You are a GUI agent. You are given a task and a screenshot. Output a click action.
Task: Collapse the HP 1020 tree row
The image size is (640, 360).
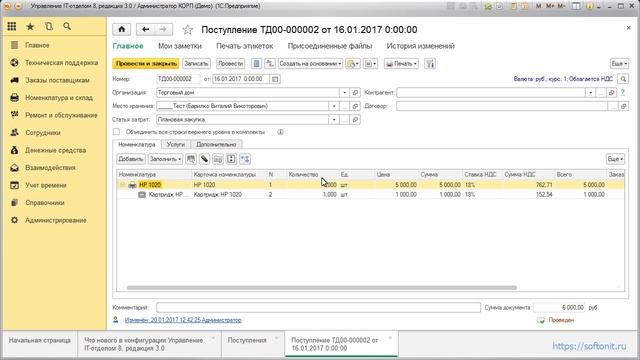tap(122, 185)
